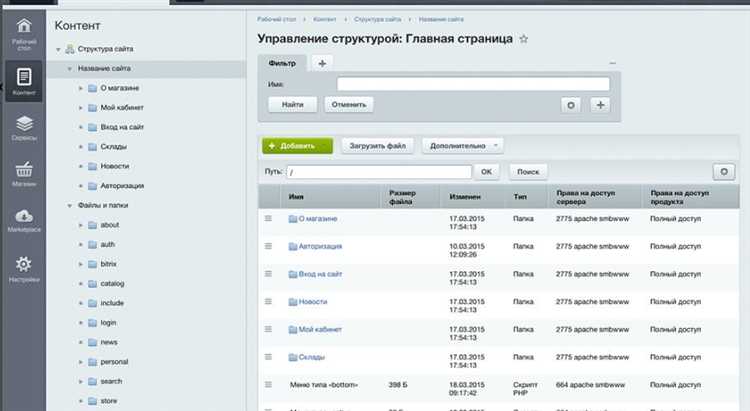Expand about folder in tree
This screenshot has width=750, height=411.
pyautogui.click(x=80, y=225)
